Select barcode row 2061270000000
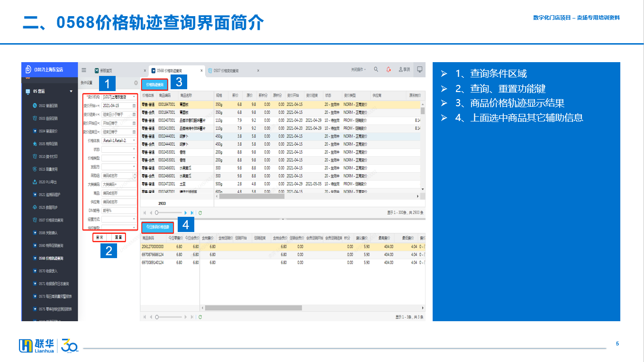Screen dimensions: 644x362 [282, 247]
